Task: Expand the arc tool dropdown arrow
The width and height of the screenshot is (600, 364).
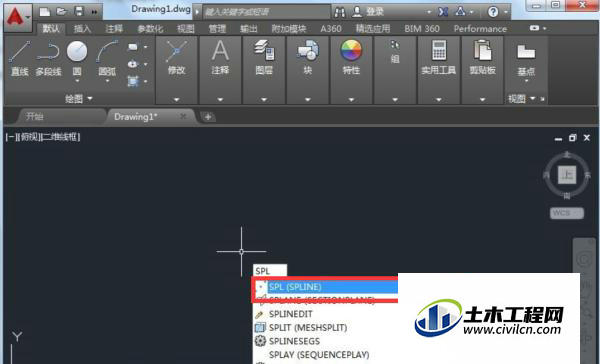Action: click(107, 81)
